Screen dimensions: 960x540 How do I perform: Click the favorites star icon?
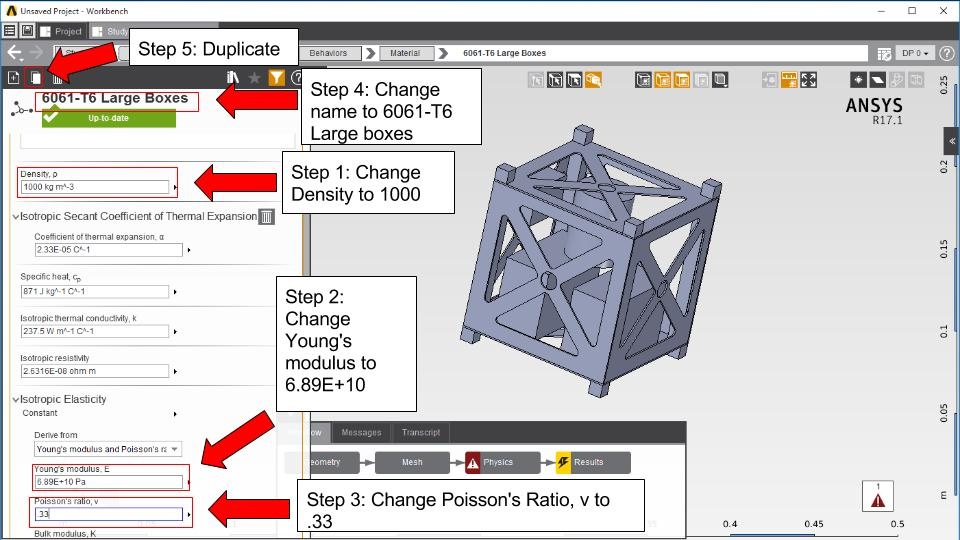(x=255, y=78)
